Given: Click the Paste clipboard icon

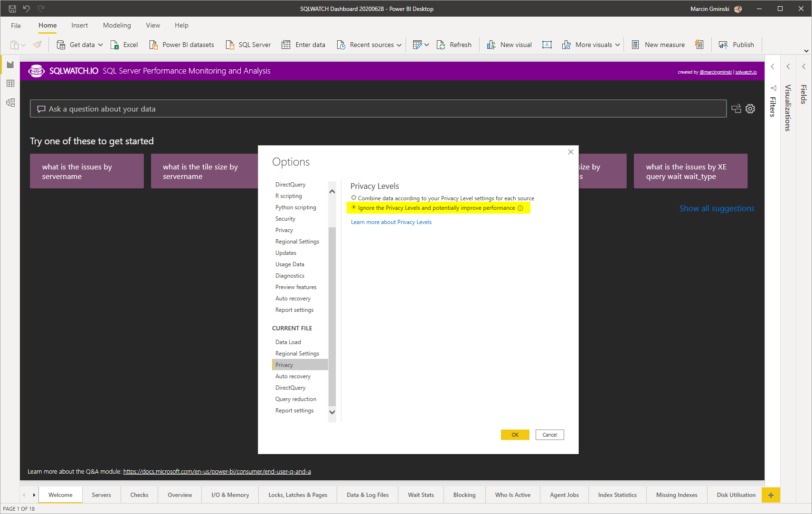Looking at the screenshot, I should tap(14, 45).
